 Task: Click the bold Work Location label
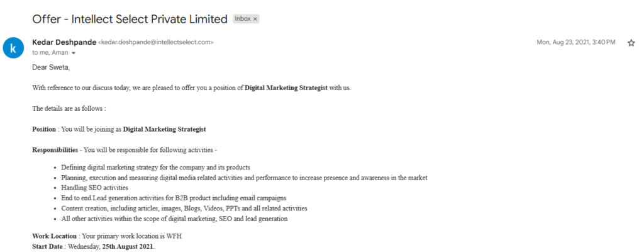[x=54, y=236]
